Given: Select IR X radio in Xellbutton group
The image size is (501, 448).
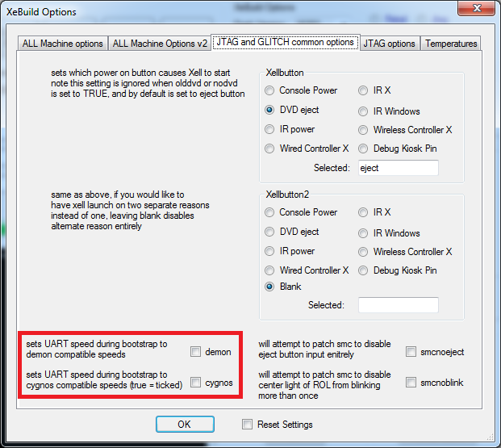Looking at the screenshot, I should pos(364,90).
